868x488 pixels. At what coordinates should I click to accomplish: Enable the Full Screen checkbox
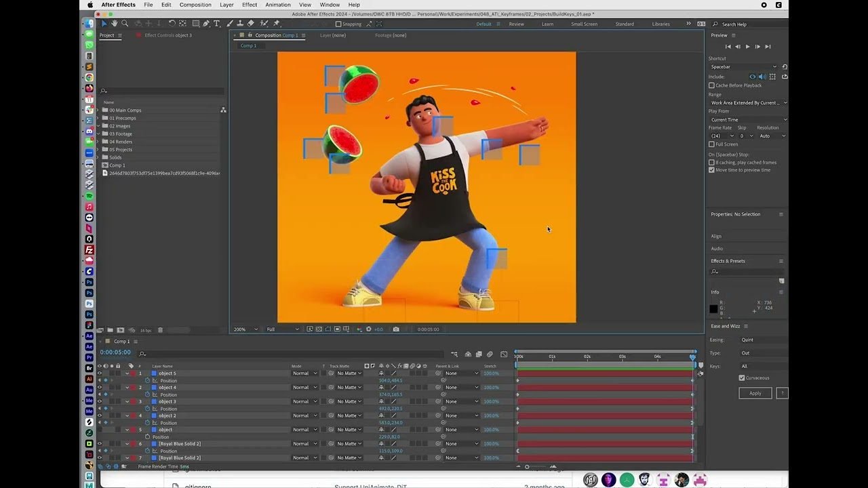711,144
